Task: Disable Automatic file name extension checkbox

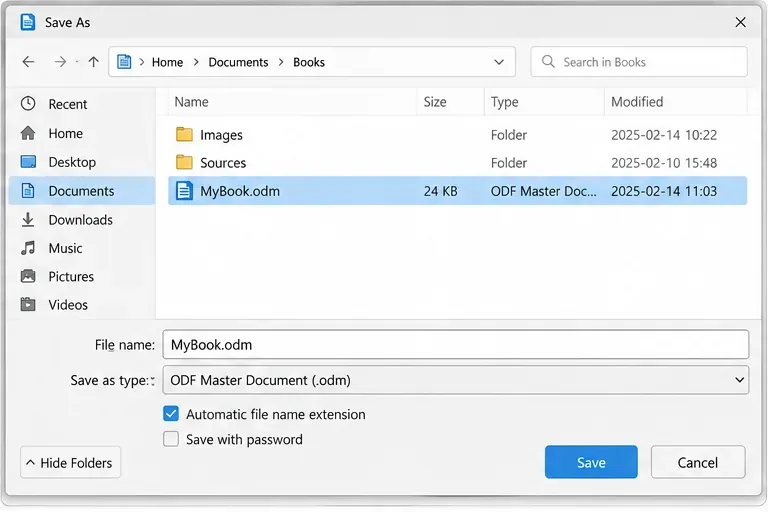Action: coord(171,414)
